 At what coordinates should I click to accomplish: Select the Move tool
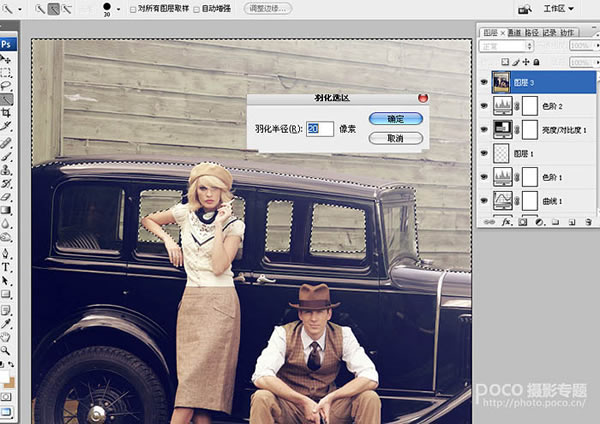click(x=6, y=58)
